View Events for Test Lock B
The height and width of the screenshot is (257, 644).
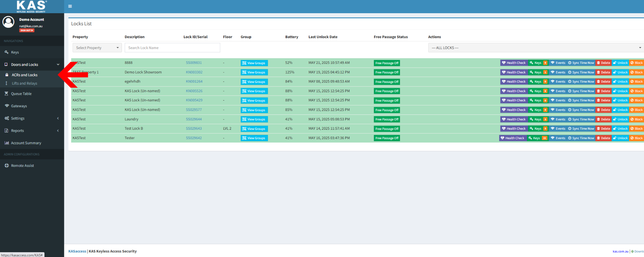(x=558, y=129)
